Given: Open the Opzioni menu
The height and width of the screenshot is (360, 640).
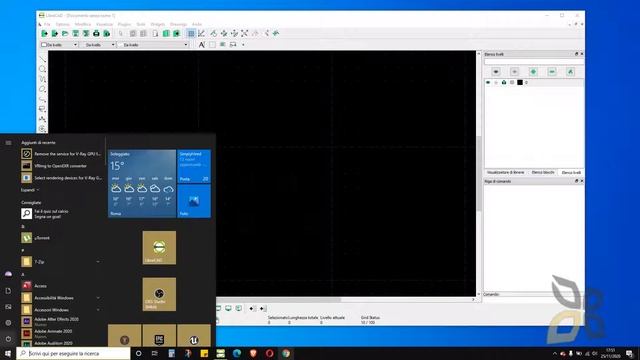Looking at the screenshot, I should click(62, 24).
